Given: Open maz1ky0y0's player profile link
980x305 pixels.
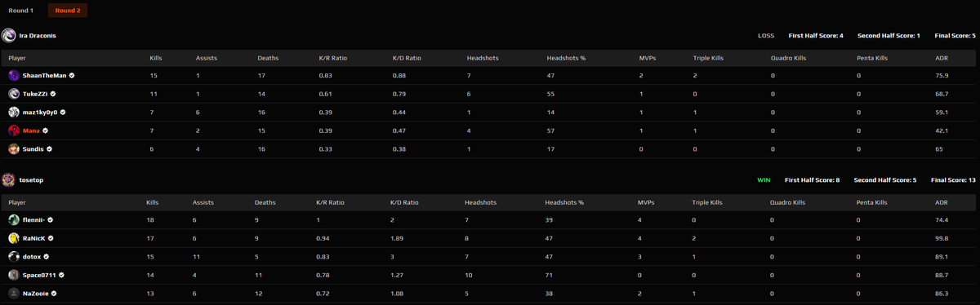Looking at the screenshot, I should click(40, 113).
